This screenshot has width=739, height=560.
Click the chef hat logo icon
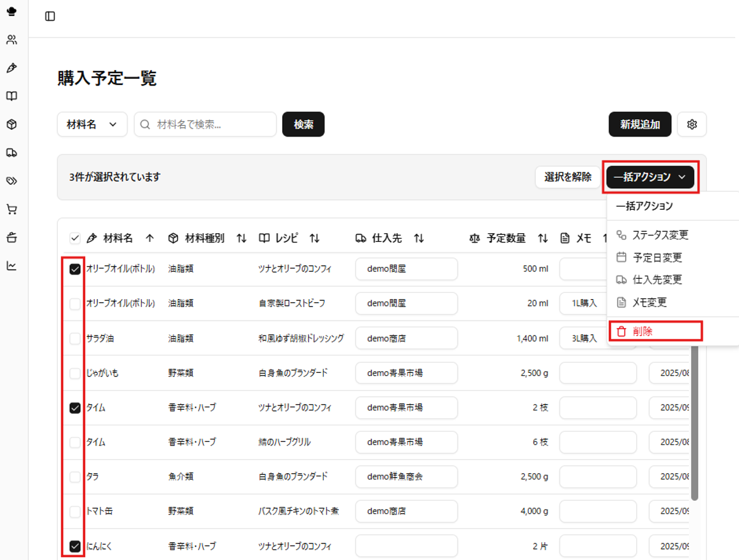pos(12,12)
